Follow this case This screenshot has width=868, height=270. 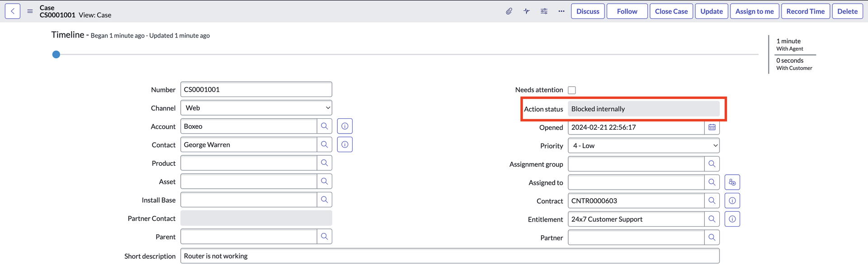[x=627, y=11]
